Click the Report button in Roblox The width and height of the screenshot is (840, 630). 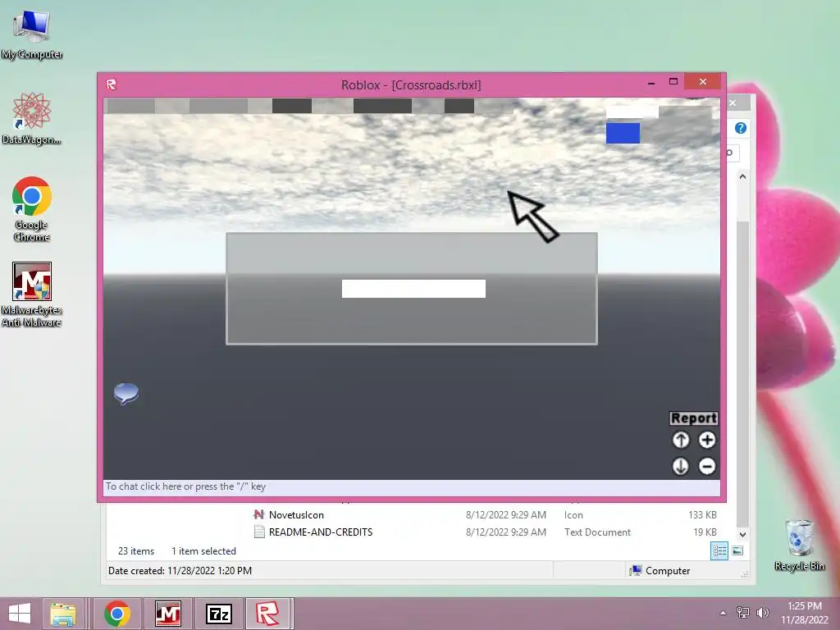click(693, 418)
